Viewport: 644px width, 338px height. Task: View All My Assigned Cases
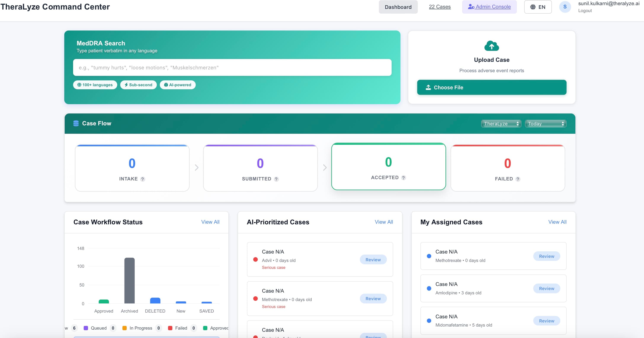(557, 222)
